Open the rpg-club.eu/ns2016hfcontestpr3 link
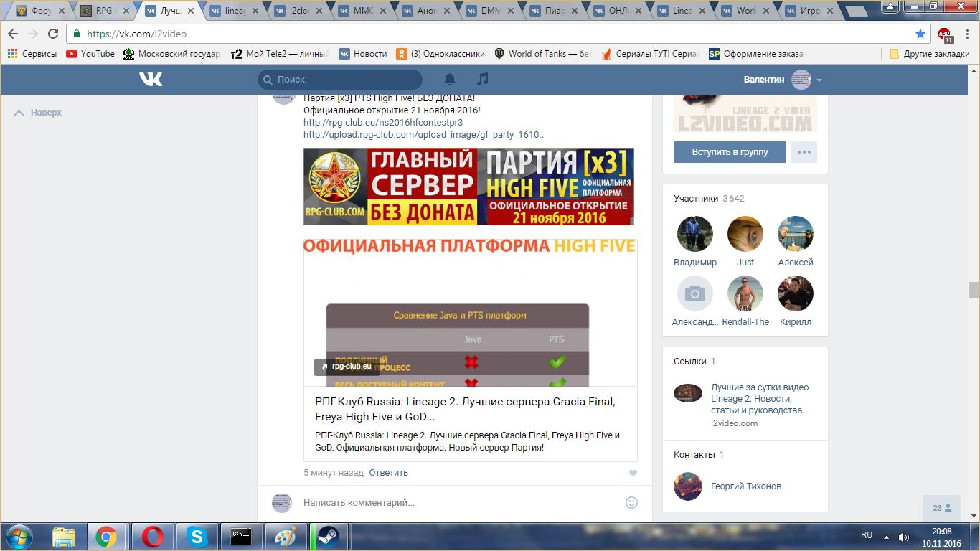The height and width of the screenshot is (551, 980). [383, 123]
